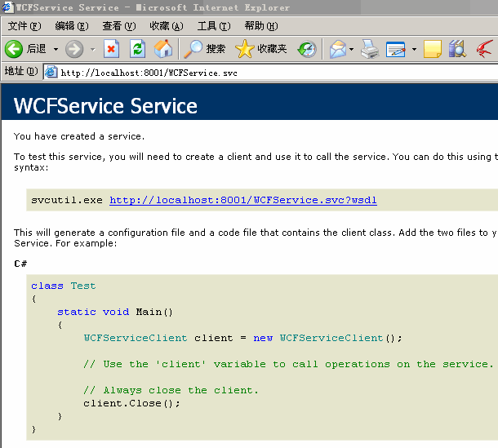This screenshot has width=498, height=448.
Task: Open the Research books icon
Action: pos(457,49)
